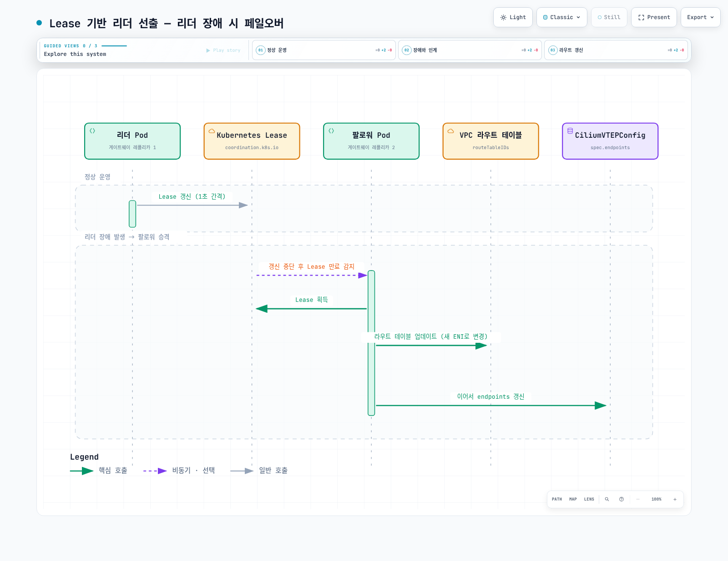Select the CiliumVTEPConfig participant box
Viewport: 728px width, 561px height.
pyautogui.click(x=610, y=141)
